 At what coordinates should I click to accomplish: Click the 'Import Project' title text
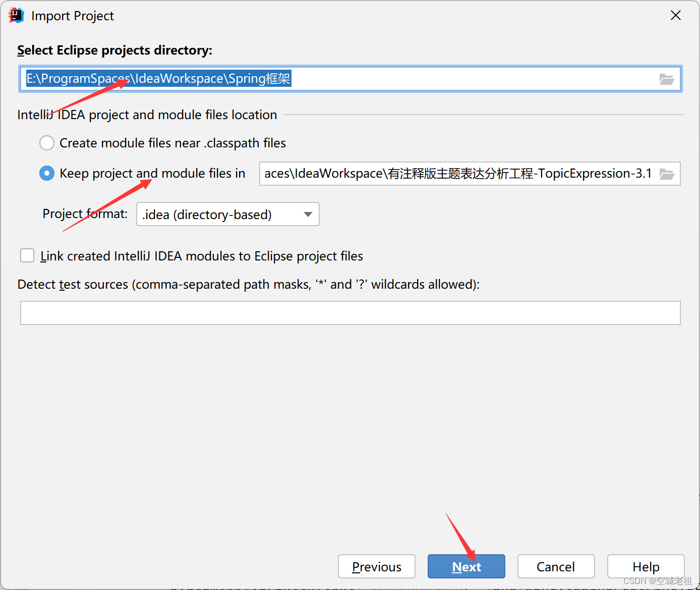[72, 16]
